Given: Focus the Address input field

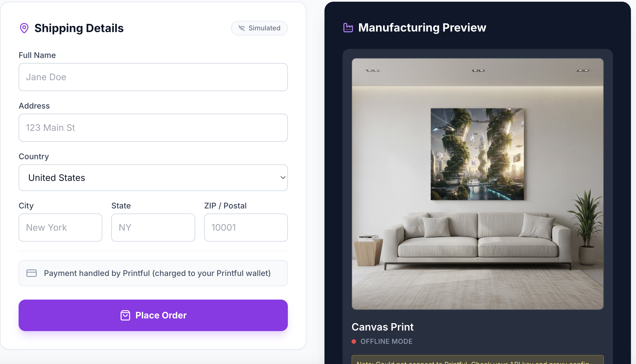Looking at the screenshot, I should (x=153, y=128).
